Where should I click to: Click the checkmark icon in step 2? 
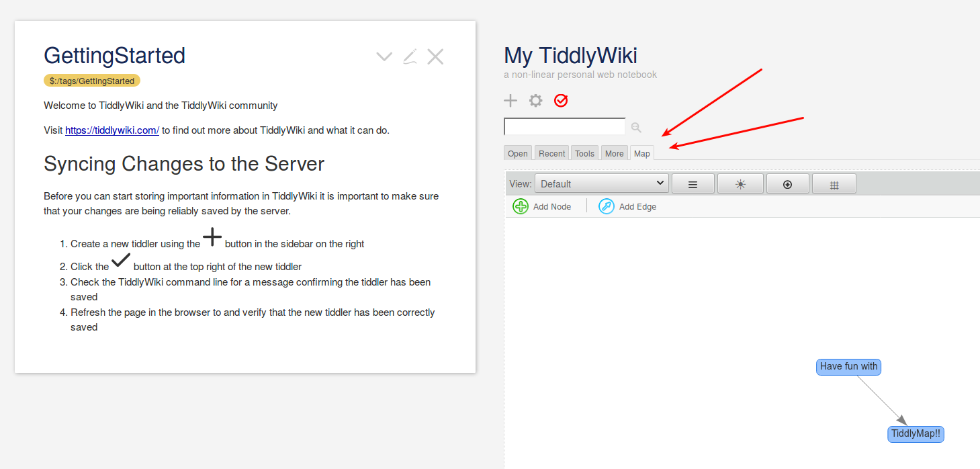(x=121, y=259)
